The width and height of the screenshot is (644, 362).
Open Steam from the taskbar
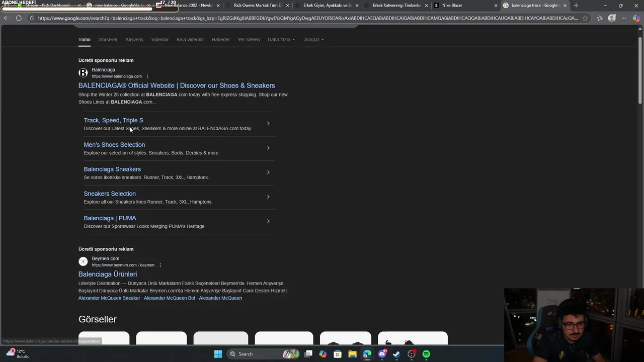tap(396, 354)
